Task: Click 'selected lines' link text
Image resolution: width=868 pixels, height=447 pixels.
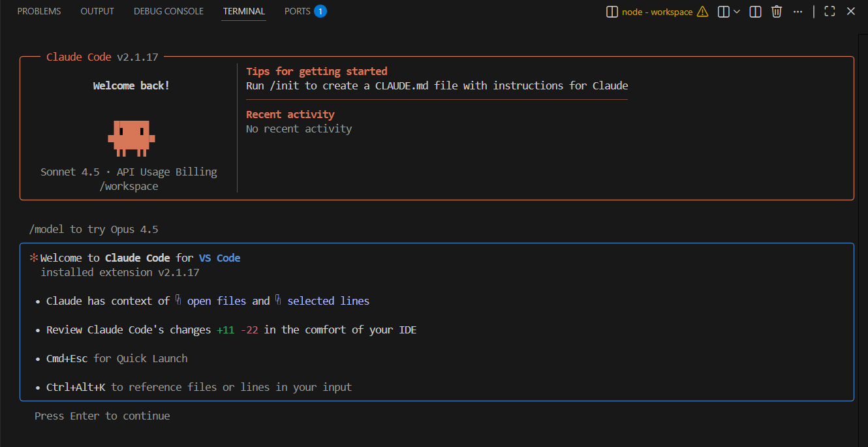Action: (x=328, y=301)
